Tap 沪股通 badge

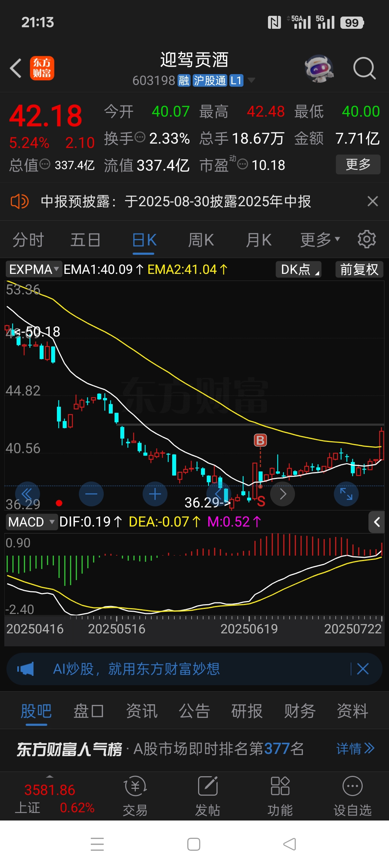[x=210, y=81]
